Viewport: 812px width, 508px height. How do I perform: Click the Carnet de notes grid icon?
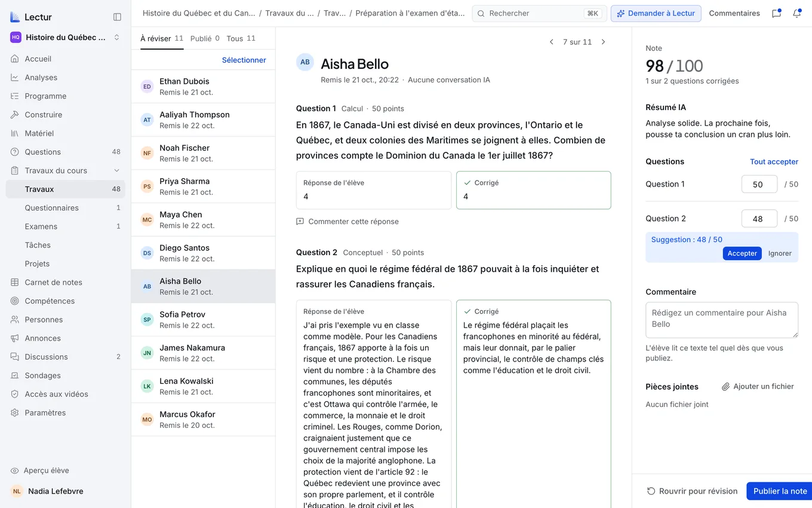(x=15, y=282)
